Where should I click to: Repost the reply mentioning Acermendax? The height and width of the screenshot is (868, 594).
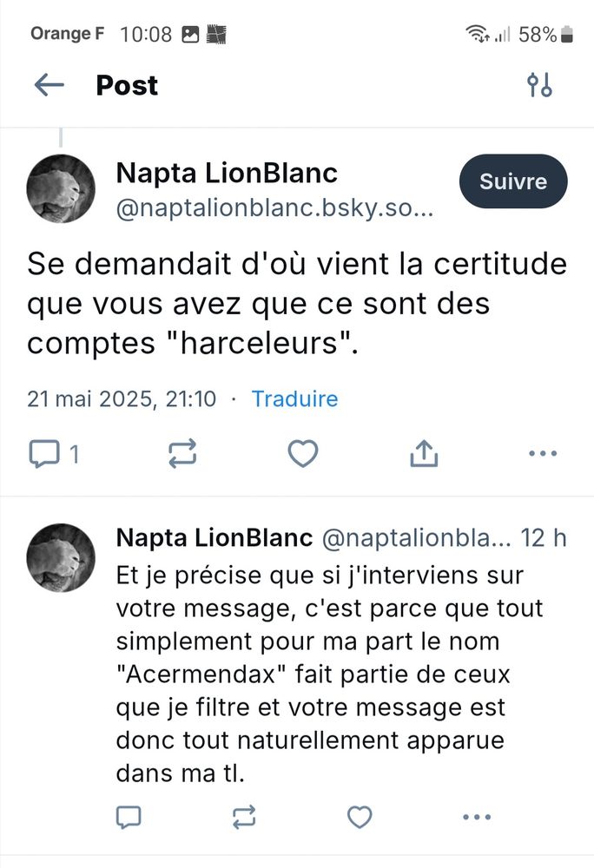pos(244,817)
